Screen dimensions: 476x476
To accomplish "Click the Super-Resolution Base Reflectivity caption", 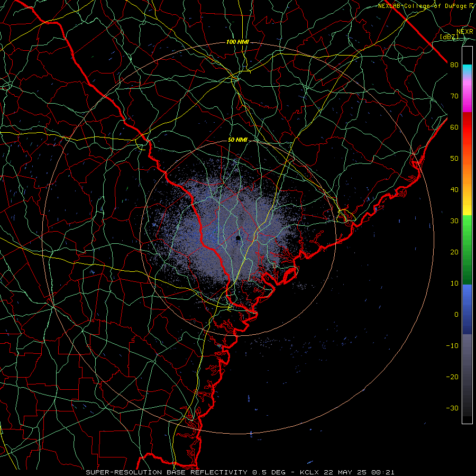I will point(166,472).
